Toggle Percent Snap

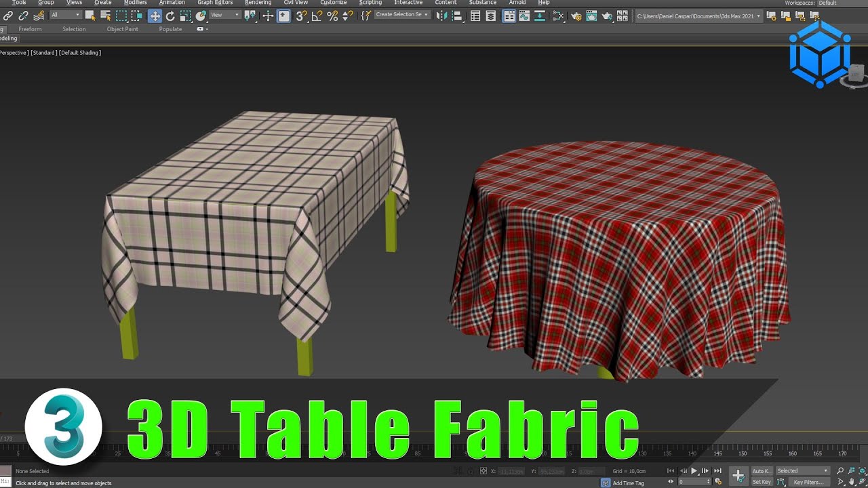coord(332,16)
